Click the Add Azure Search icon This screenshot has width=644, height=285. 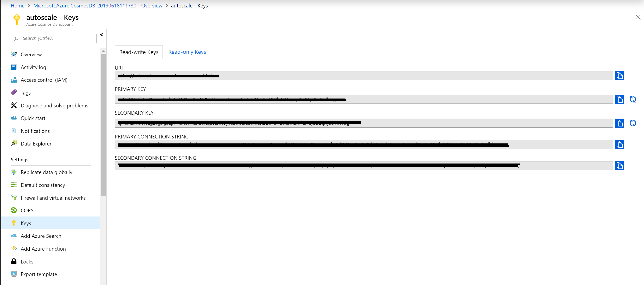(14, 236)
